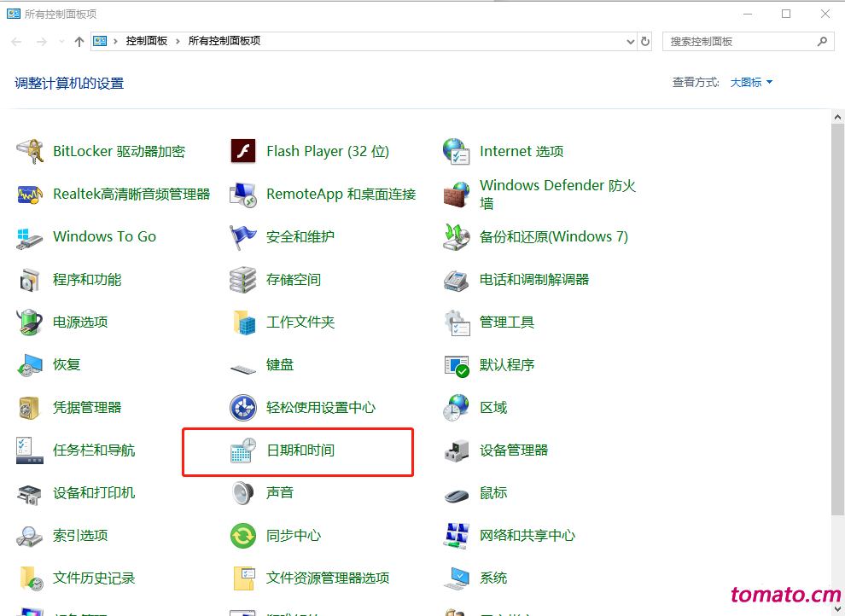Viewport: 845px width, 616px height.
Task: Open the Internet 选项 globe icon
Action: 457,151
